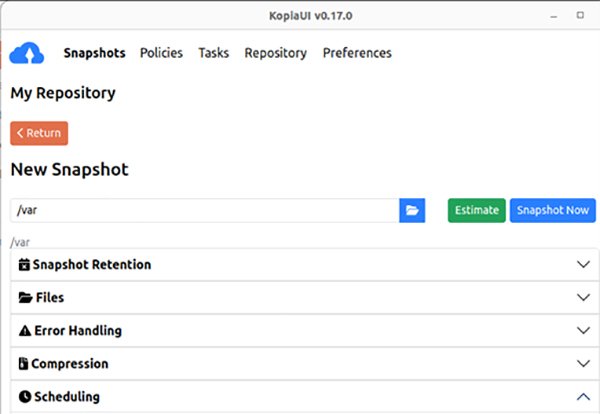
Task: Open the Preferences tab
Action: tap(357, 53)
